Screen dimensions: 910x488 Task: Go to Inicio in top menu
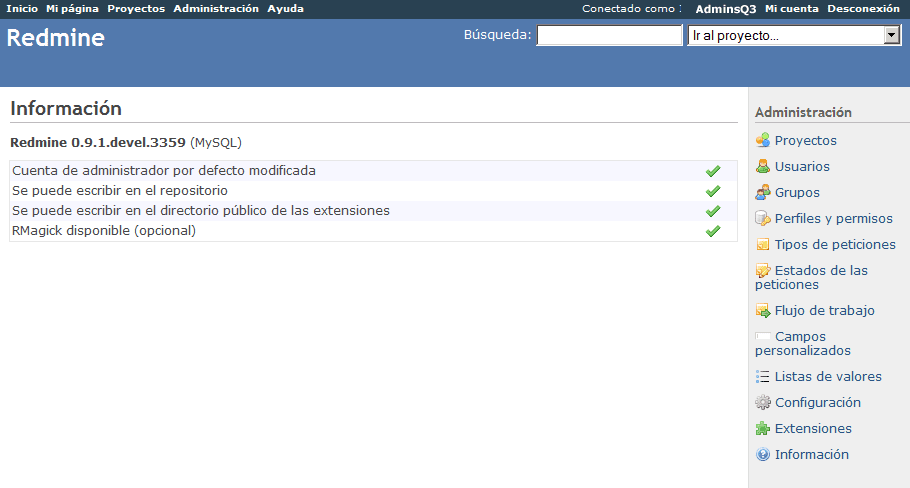point(22,9)
